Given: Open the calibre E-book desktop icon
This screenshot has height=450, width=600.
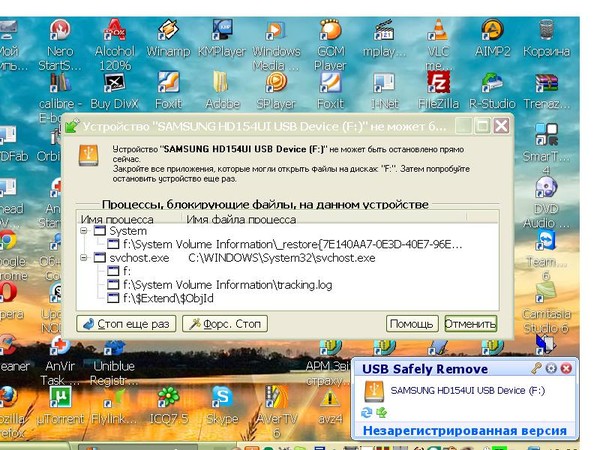Looking at the screenshot, I should (x=60, y=92).
